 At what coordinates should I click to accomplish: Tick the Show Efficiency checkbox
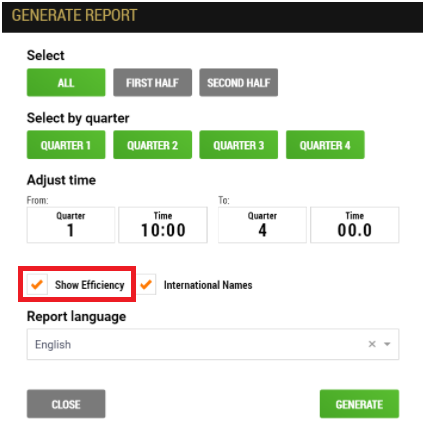point(37,284)
